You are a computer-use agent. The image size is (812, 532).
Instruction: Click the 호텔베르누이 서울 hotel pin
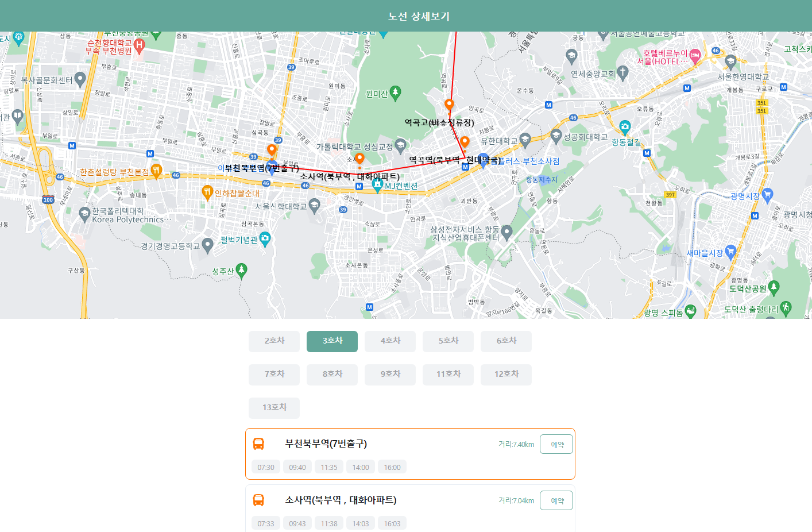[695, 57]
